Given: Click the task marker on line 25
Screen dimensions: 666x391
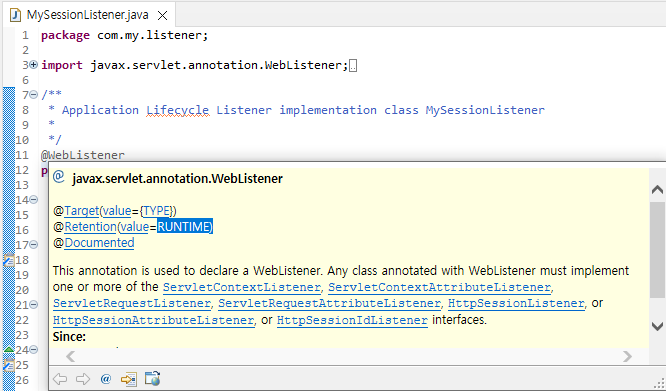Looking at the screenshot, I should (9, 365).
